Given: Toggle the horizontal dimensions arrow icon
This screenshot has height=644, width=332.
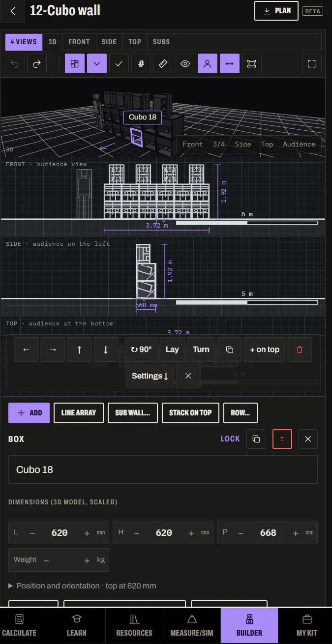Looking at the screenshot, I should tap(230, 64).
